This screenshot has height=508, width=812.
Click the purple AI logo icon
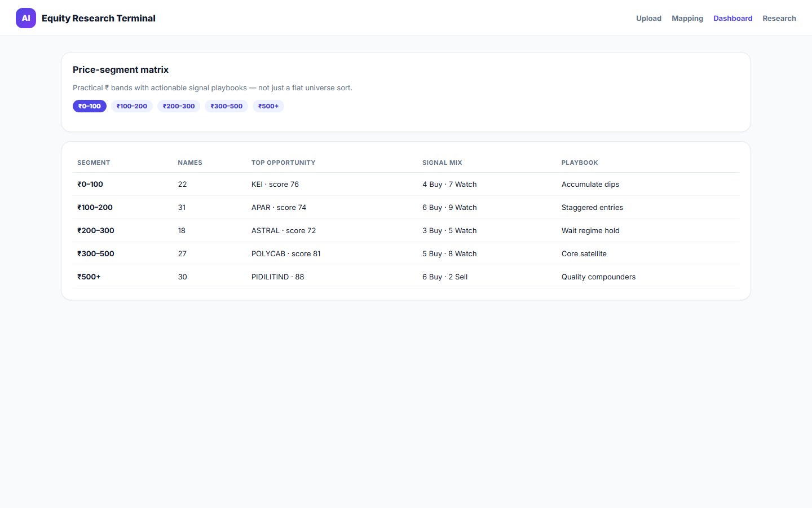pos(26,18)
